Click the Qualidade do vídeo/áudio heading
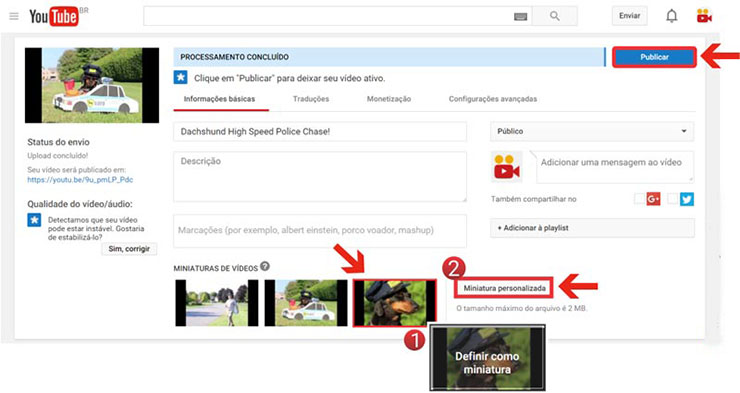Screen dimensions: 740x393 click(x=80, y=204)
